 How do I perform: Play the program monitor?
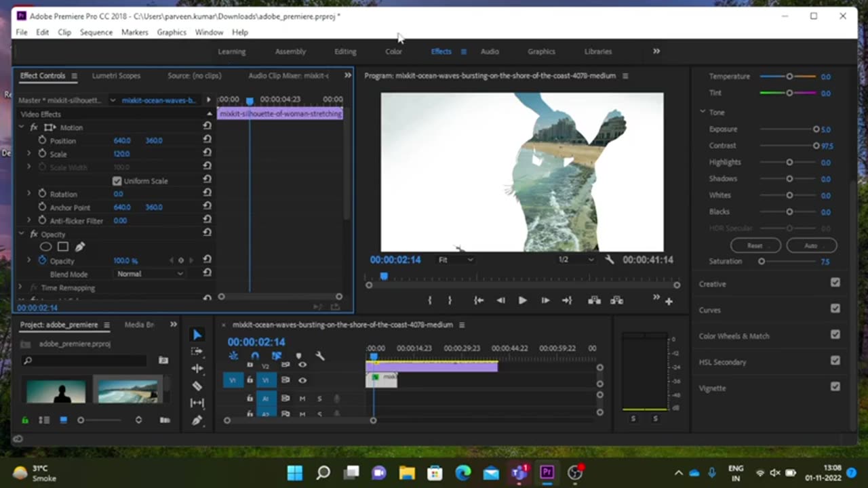coord(522,300)
